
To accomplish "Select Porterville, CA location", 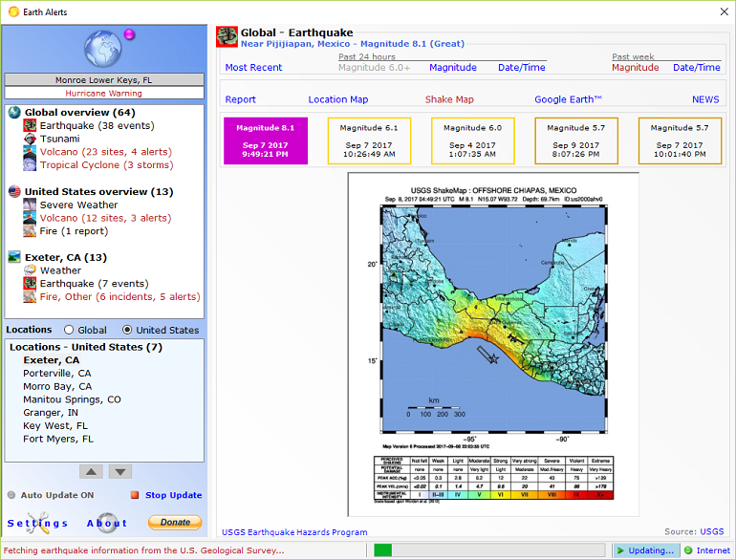I will pos(57,374).
